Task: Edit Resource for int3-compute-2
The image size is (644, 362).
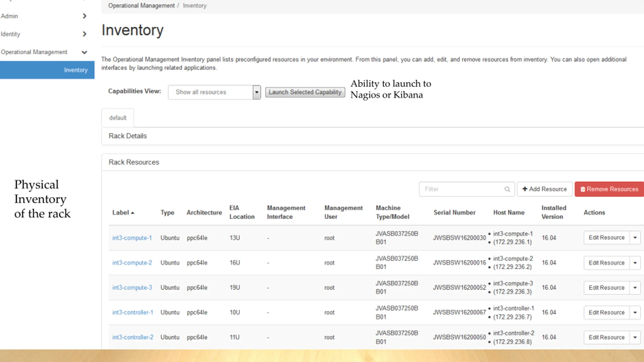Action: 607,263
